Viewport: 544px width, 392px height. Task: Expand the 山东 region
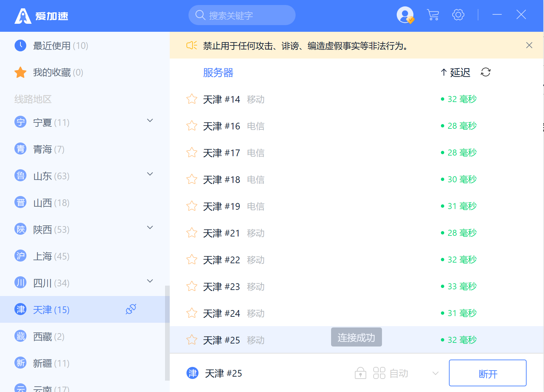[150, 174]
